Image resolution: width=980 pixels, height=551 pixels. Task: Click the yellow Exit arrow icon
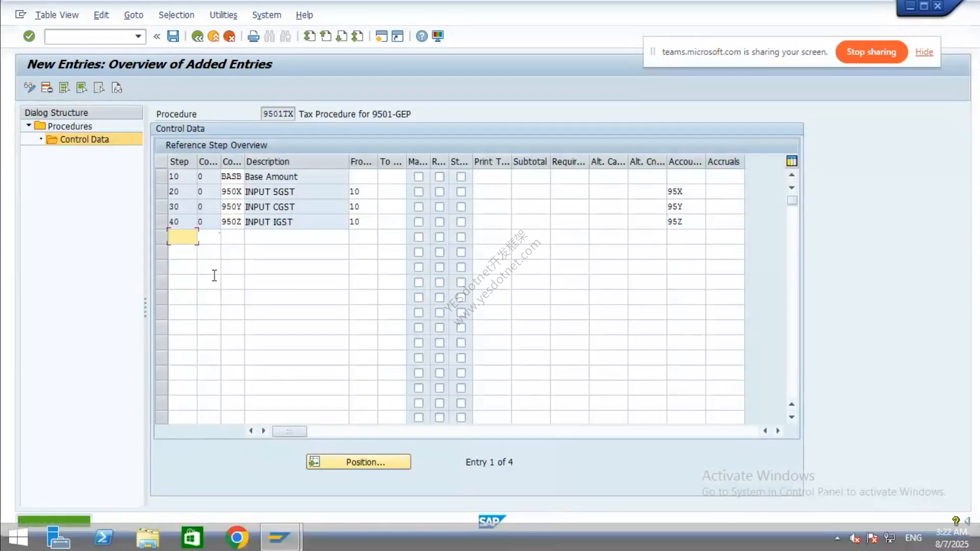[214, 36]
